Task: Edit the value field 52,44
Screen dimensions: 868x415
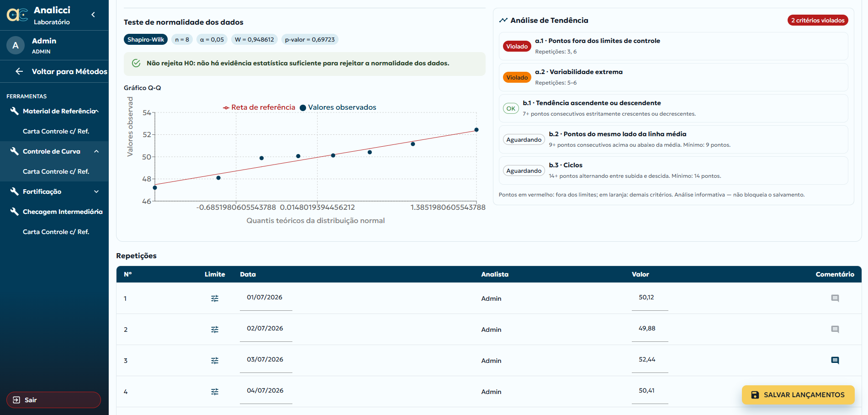Action: point(650,360)
